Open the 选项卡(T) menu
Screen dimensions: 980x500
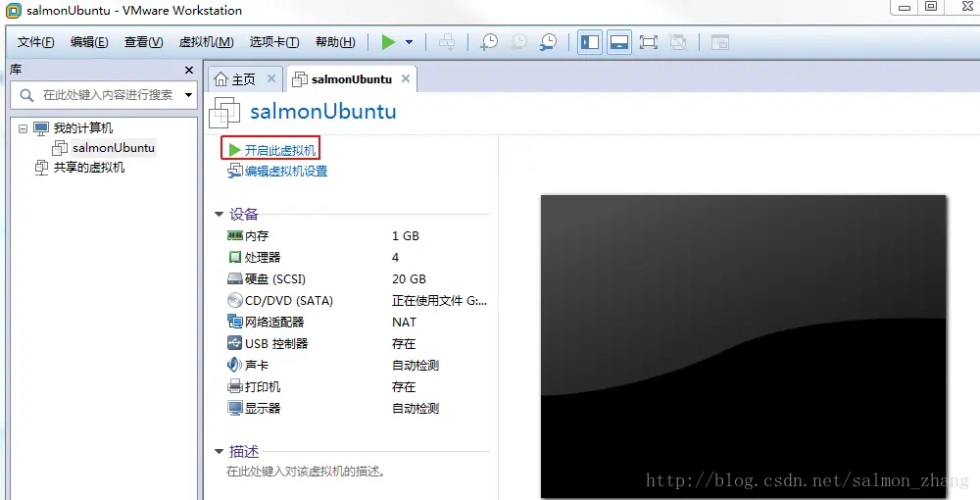click(274, 42)
